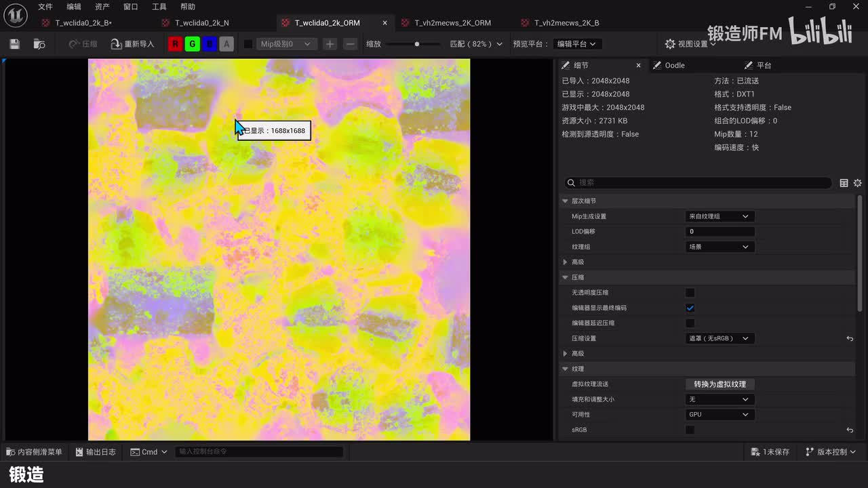Switch to the Oodle panel tab
The height and width of the screenshot is (488, 868).
coord(674,66)
